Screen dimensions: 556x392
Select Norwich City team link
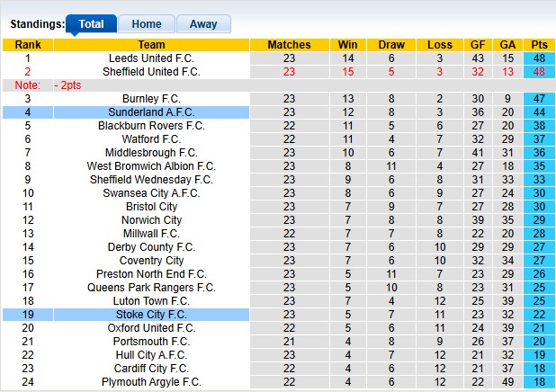151,220
